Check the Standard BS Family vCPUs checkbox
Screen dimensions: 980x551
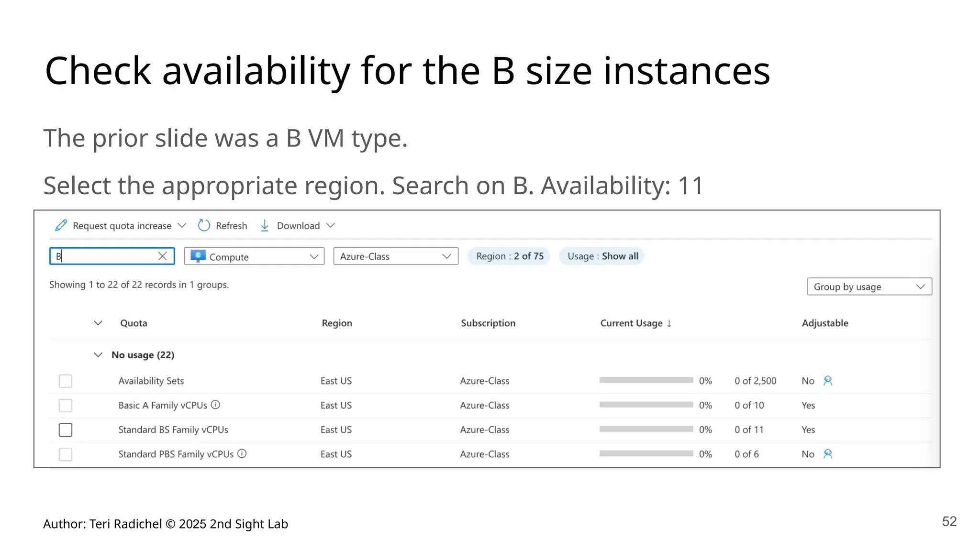click(x=66, y=430)
